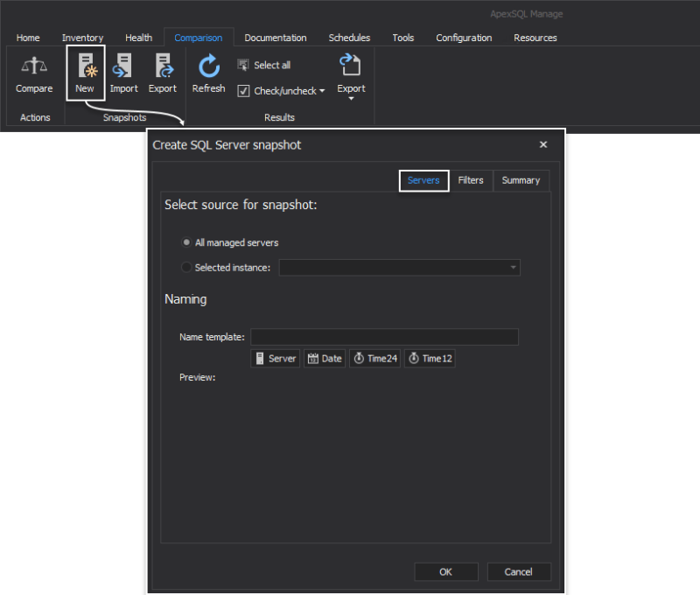Viewport: 700px width, 595px height.
Task: Insert the Date template token
Action: 324,358
